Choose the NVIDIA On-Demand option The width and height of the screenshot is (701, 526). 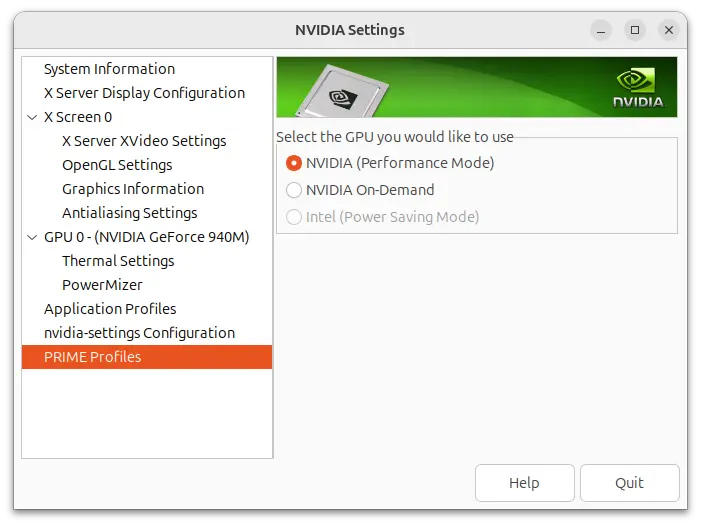click(294, 190)
